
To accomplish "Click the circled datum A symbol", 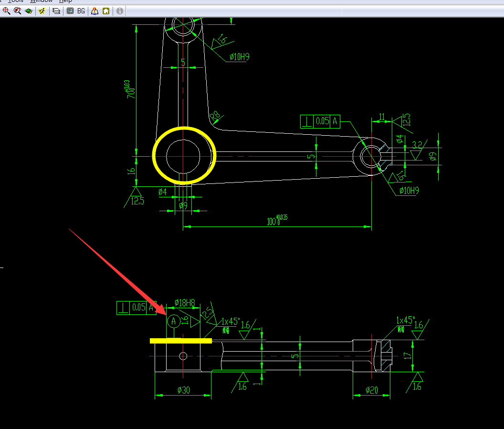I will 174,321.
